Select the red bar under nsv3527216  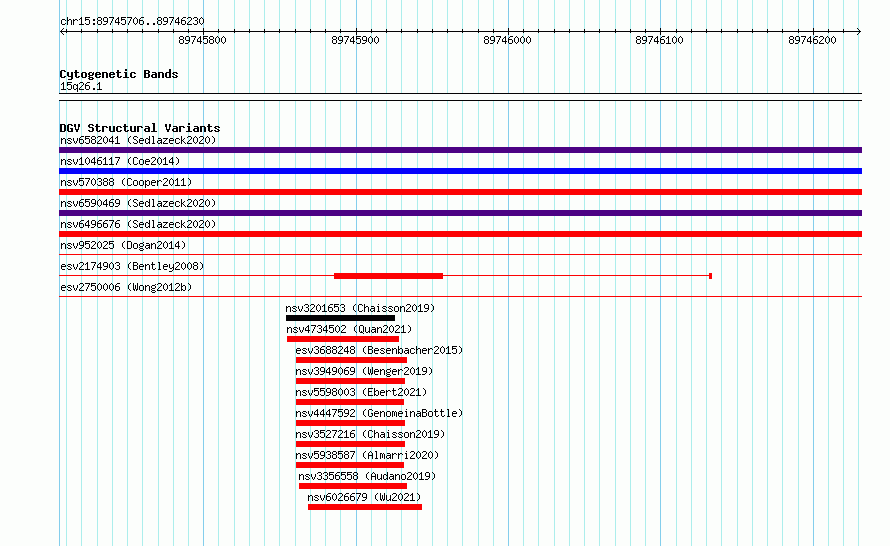tap(350, 444)
